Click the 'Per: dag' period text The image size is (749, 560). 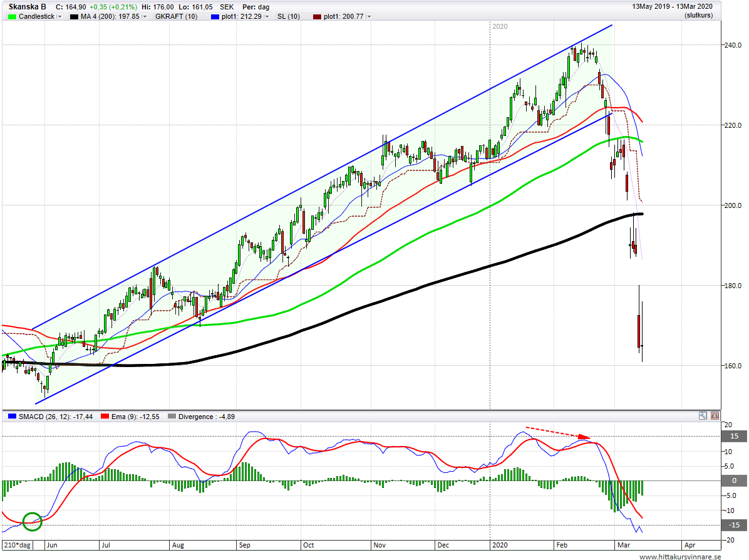(x=256, y=7)
